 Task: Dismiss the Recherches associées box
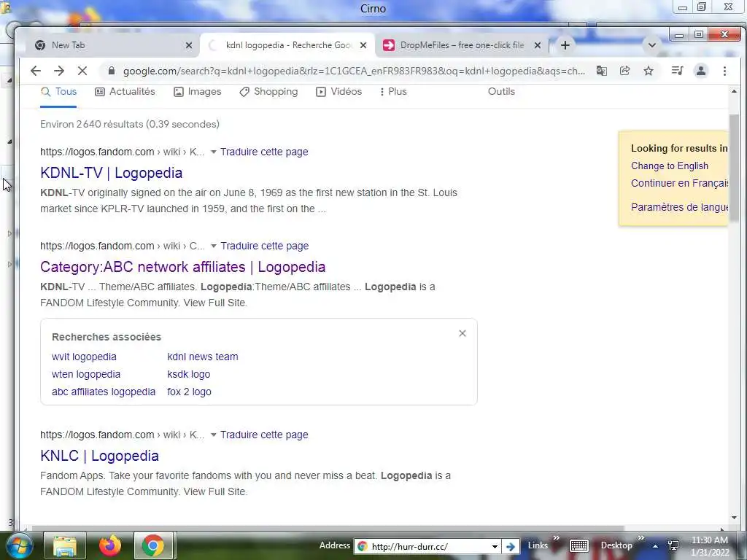[462, 333]
